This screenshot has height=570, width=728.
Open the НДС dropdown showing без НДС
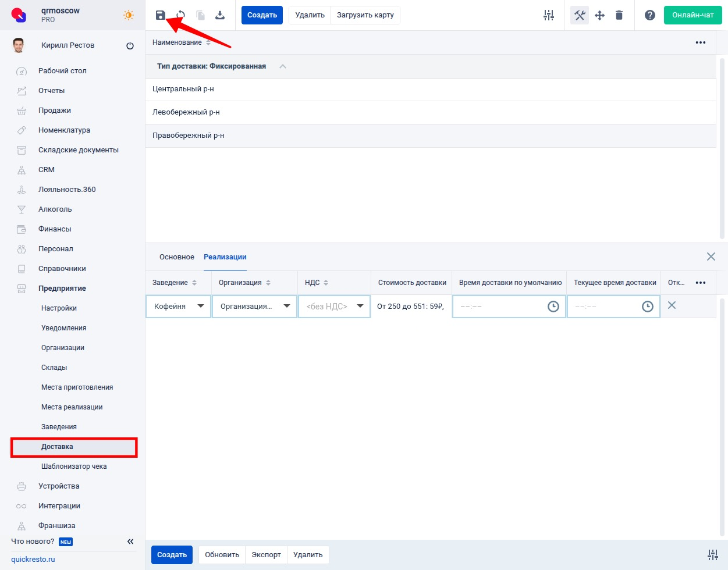click(334, 307)
